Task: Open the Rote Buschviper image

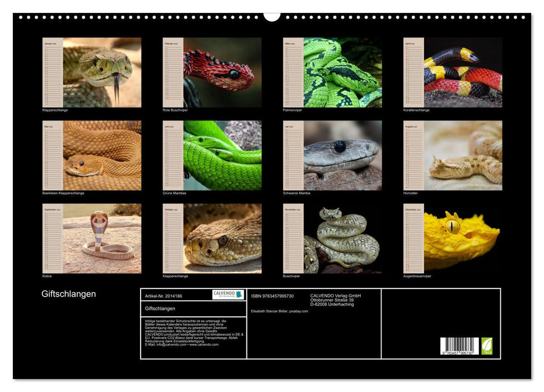Action: [222, 72]
